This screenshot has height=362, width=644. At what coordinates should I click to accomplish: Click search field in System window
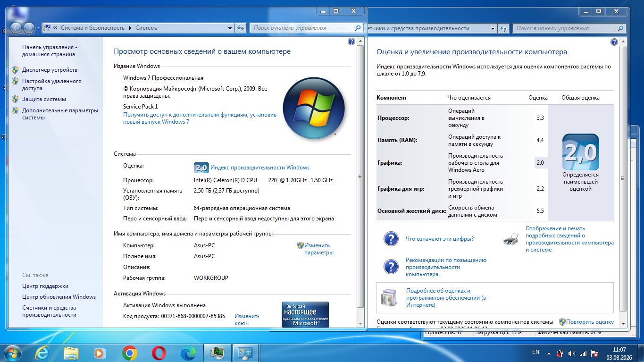point(306,28)
